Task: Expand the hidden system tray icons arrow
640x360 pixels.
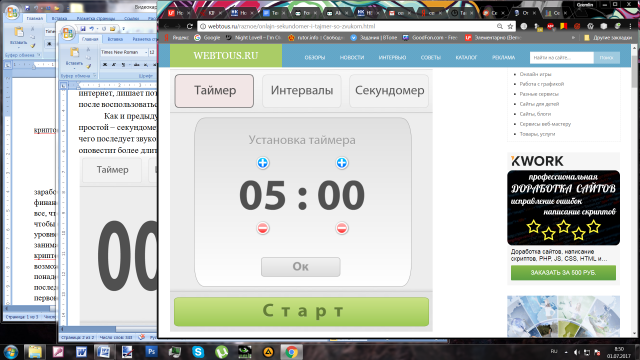Action: [566, 352]
